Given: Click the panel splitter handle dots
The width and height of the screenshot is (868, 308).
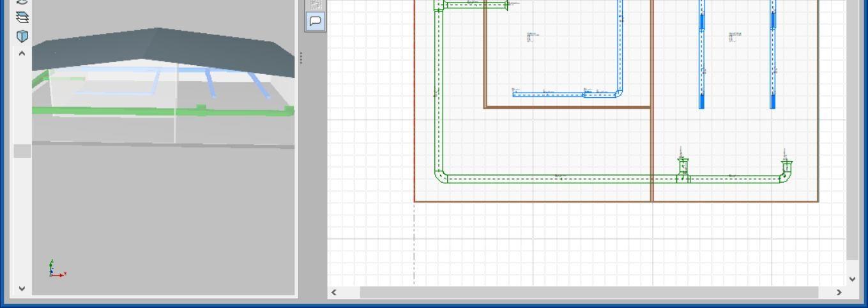Looking at the screenshot, I should 301,58.
